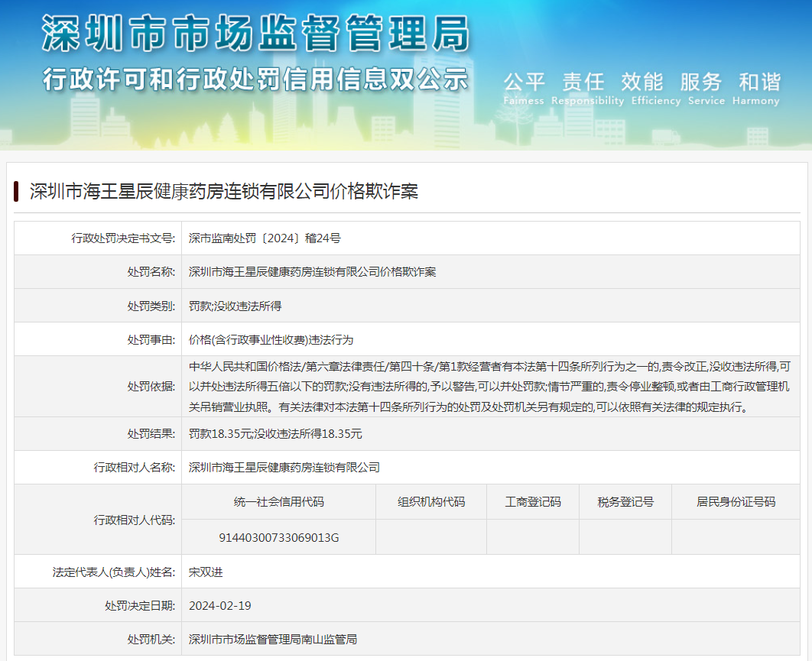Click the 责任 Responsibility slogan text
The width and height of the screenshot is (812, 661).
click(x=587, y=89)
